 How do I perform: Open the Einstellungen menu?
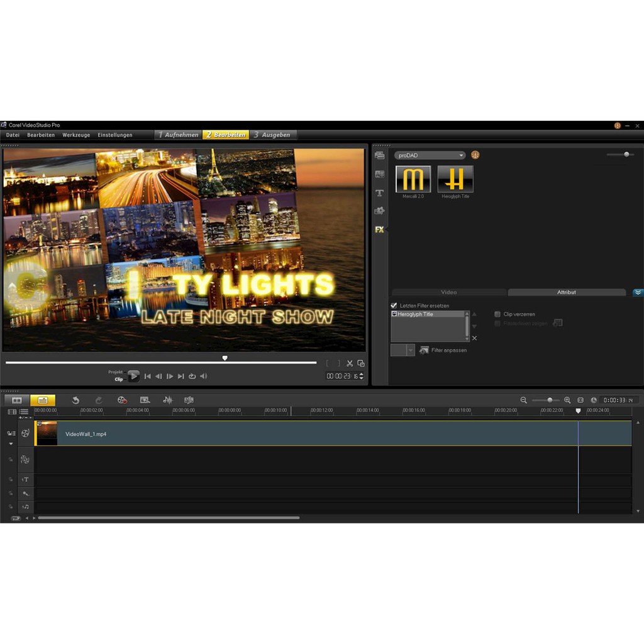pos(115,135)
